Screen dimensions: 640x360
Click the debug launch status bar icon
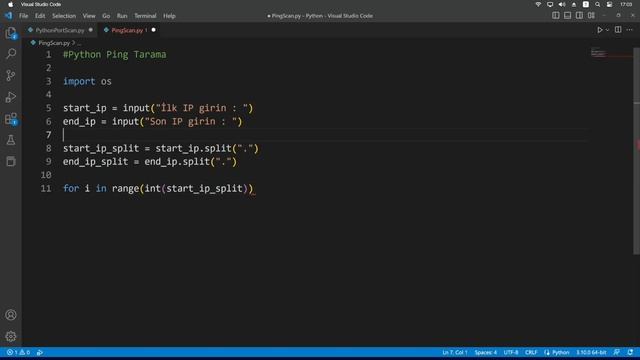click(x=40, y=352)
